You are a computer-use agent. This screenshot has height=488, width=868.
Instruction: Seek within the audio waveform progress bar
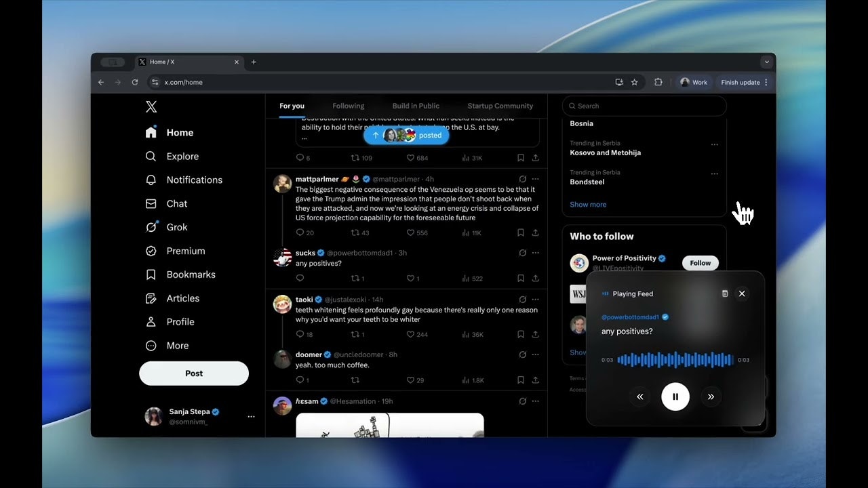(x=675, y=360)
